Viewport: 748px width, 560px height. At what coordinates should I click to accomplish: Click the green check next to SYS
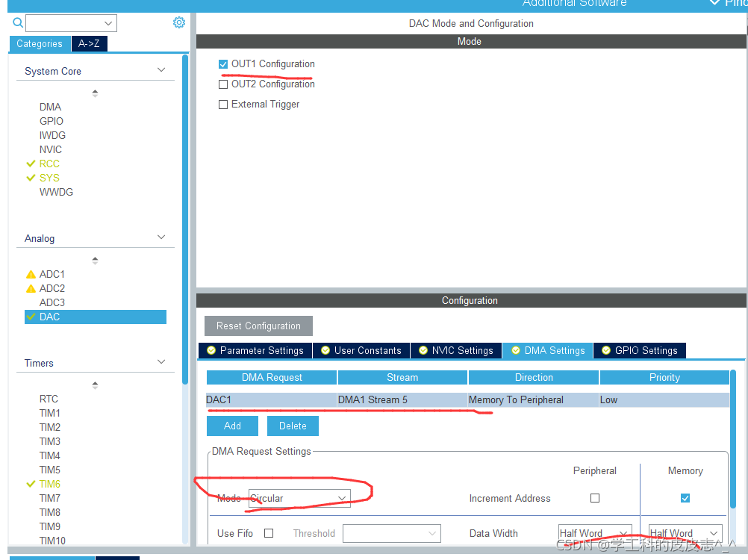coord(31,178)
